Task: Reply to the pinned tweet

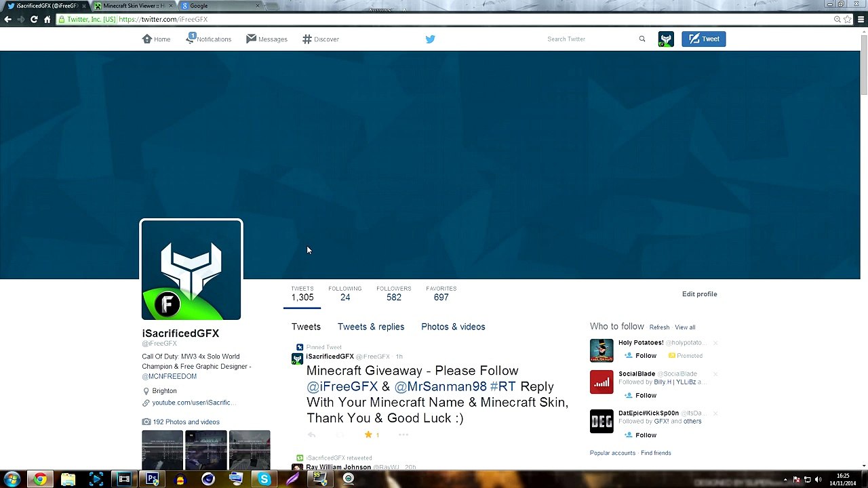Action: 312,435
